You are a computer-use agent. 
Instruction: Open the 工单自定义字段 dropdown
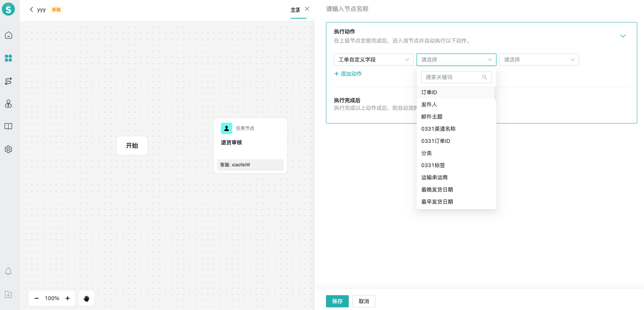(x=373, y=60)
